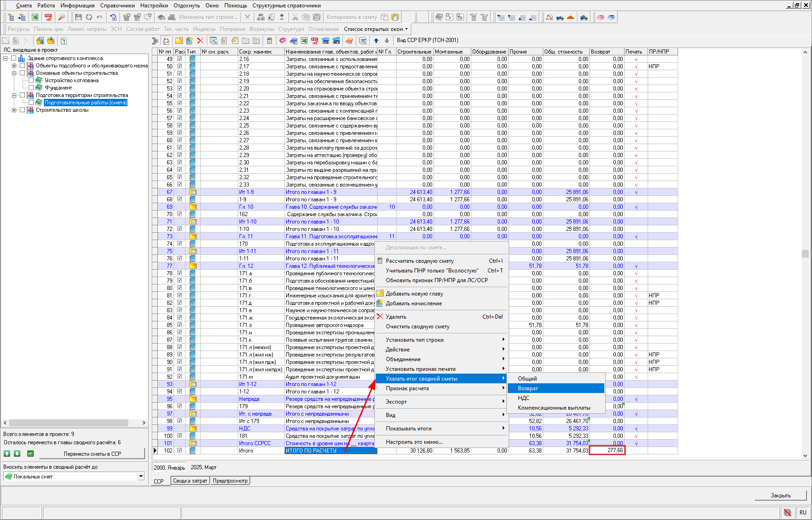Switch to the Сводка затрат tab

click(x=190, y=481)
